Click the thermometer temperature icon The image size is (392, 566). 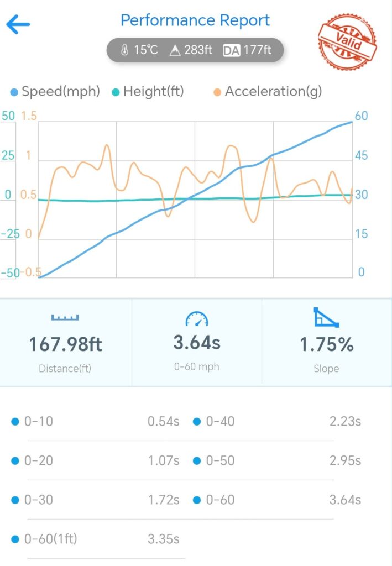coord(124,50)
